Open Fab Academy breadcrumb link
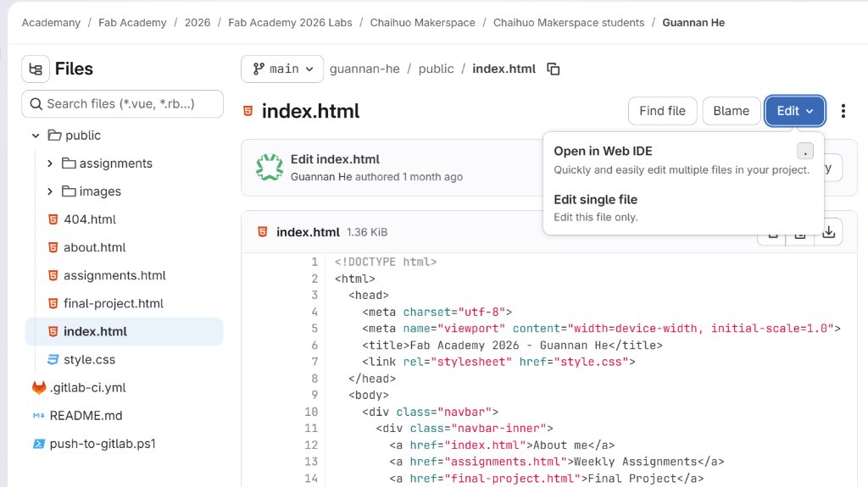868x487 pixels. 132,23
